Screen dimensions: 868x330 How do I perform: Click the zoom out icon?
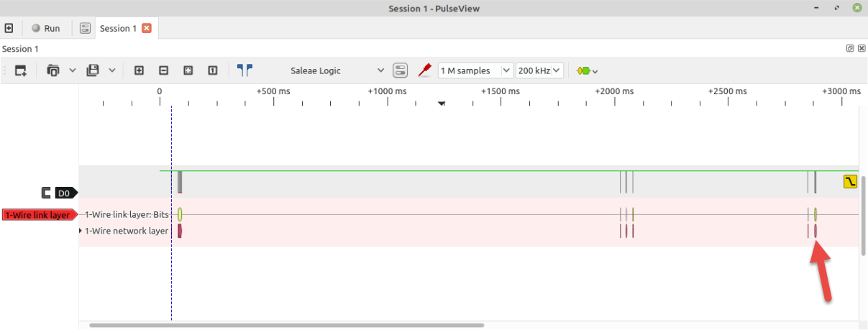click(x=163, y=70)
